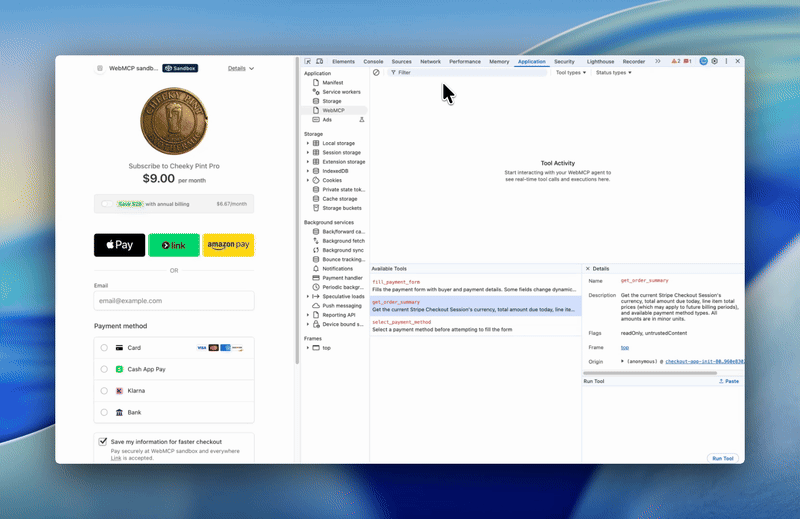The height and width of the screenshot is (519, 800).
Task: Select the WebMCP item in Application sidebar
Action: click(x=334, y=110)
